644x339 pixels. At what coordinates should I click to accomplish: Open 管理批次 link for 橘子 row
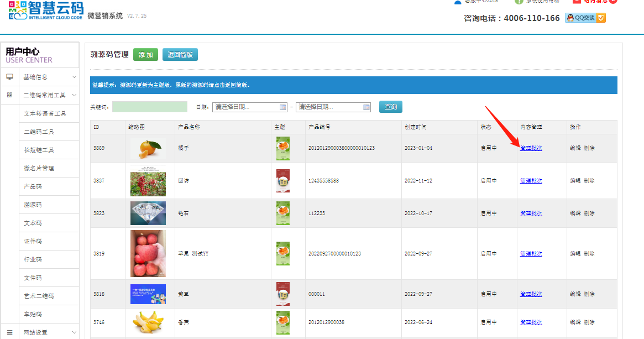click(x=531, y=148)
